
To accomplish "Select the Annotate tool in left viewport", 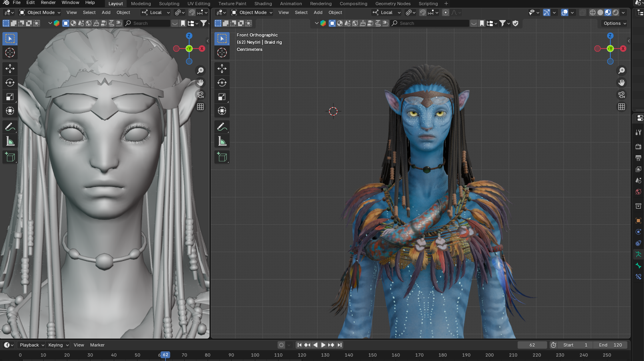I will (10, 127).
